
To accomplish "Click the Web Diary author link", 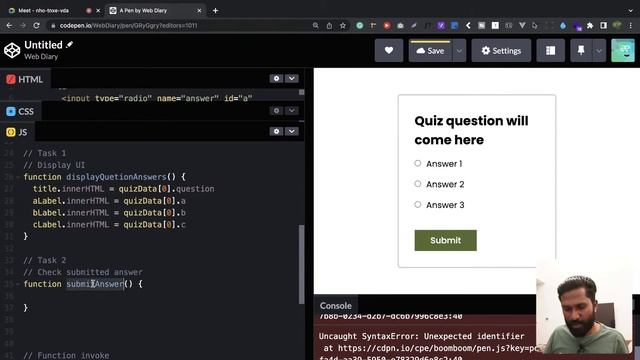I will point(41,57).
